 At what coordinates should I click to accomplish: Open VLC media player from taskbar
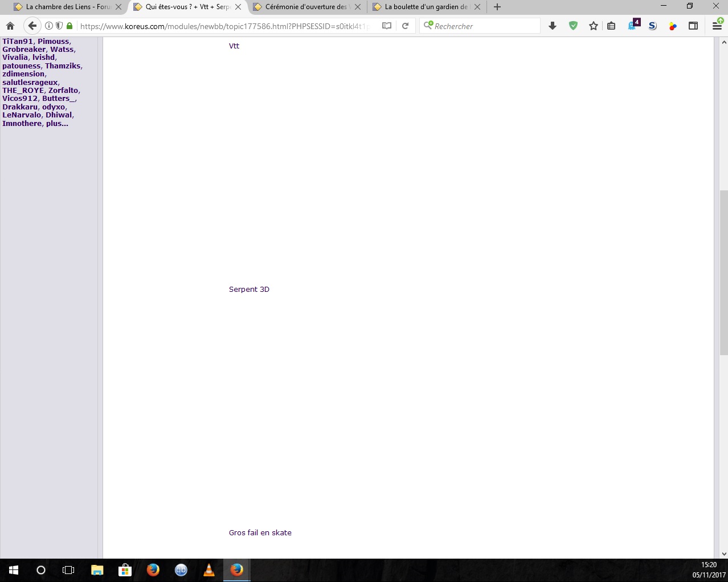[x=209, y=570]
